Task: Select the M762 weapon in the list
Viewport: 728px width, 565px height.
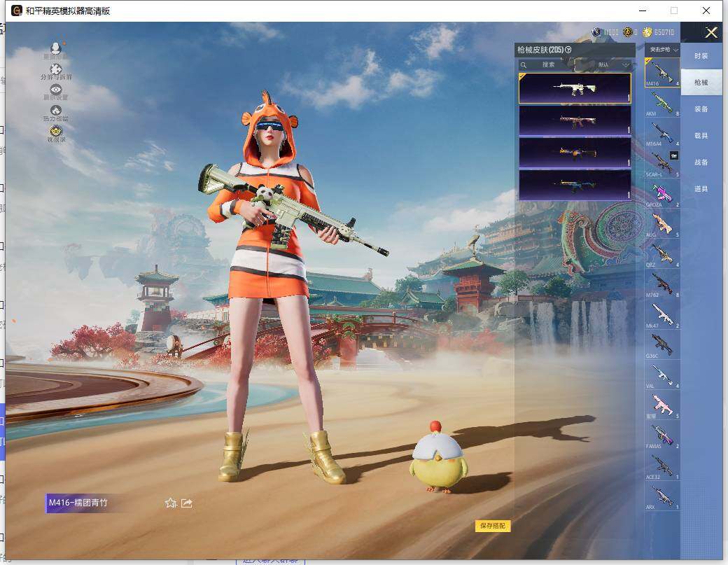Action: point(662,284)
